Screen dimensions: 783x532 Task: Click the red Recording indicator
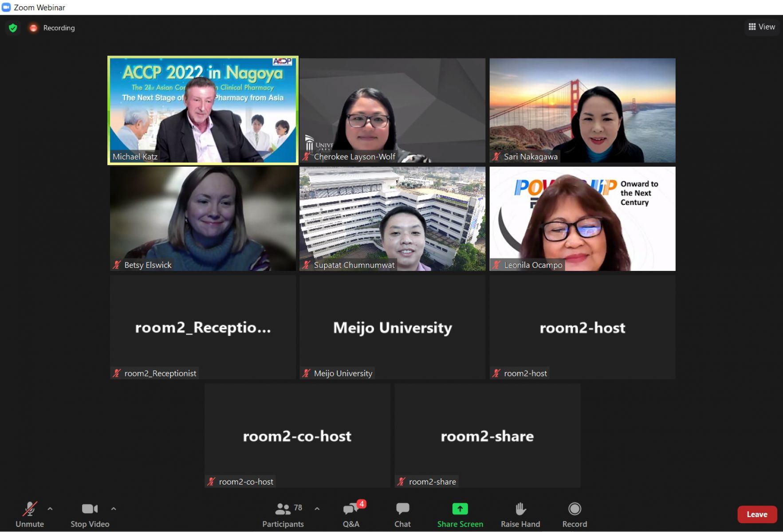[x=33, y=28]
